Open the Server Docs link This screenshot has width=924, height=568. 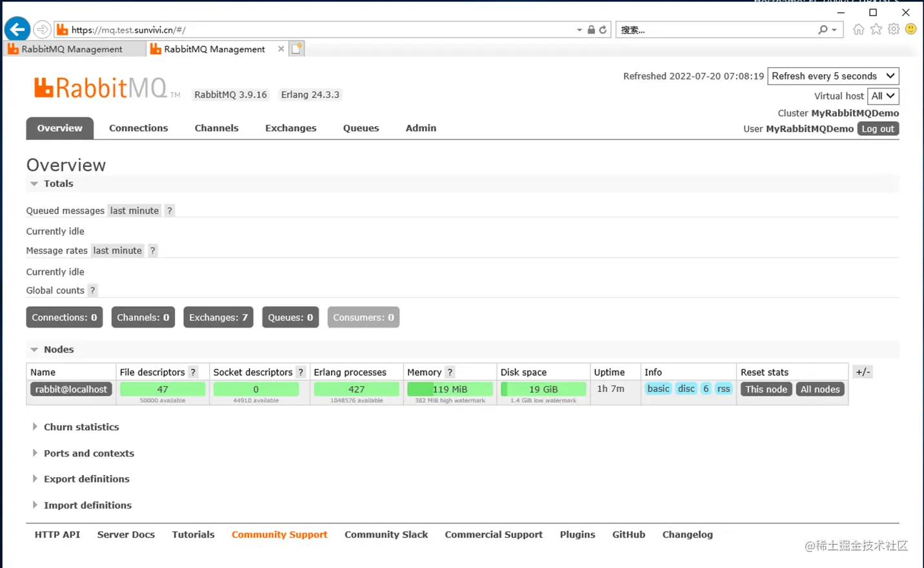click(x=126, y=534)
